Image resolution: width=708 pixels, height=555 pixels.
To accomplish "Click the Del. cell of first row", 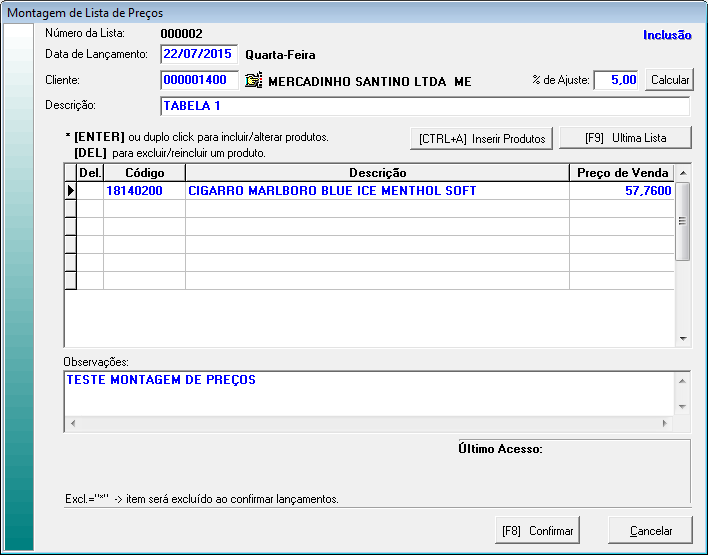I will pyautogui.click(x=91, y=190).
